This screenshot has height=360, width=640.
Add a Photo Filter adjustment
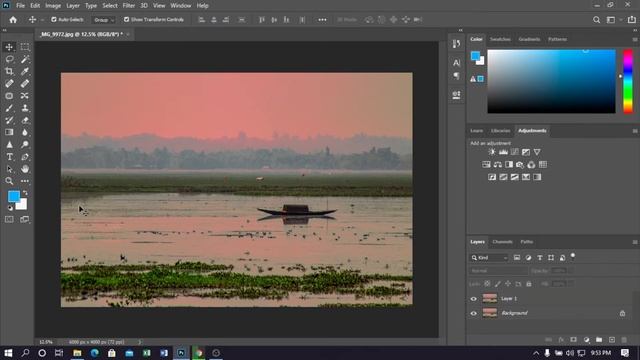click(520, 164)
